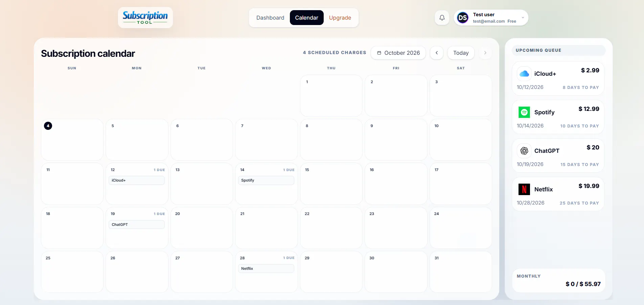644x305 pixels.
Task: Select the highlighted day 4 cell
Action: click(x=72, y=140)
